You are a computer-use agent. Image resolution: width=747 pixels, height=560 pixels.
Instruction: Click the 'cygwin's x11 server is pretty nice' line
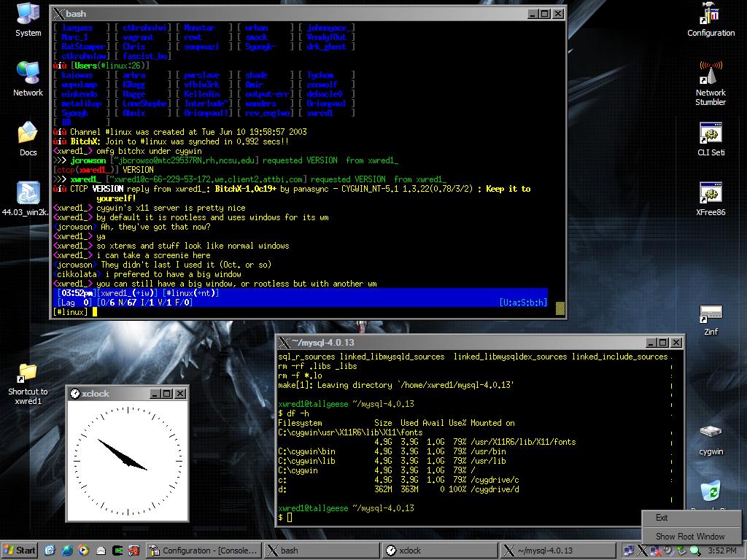coord(171,208)
